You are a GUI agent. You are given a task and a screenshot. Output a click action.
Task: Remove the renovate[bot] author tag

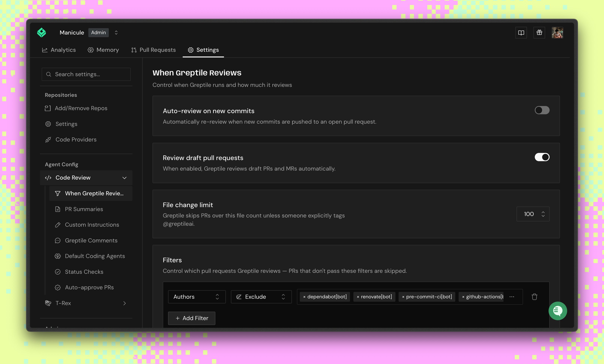[358, 297]
